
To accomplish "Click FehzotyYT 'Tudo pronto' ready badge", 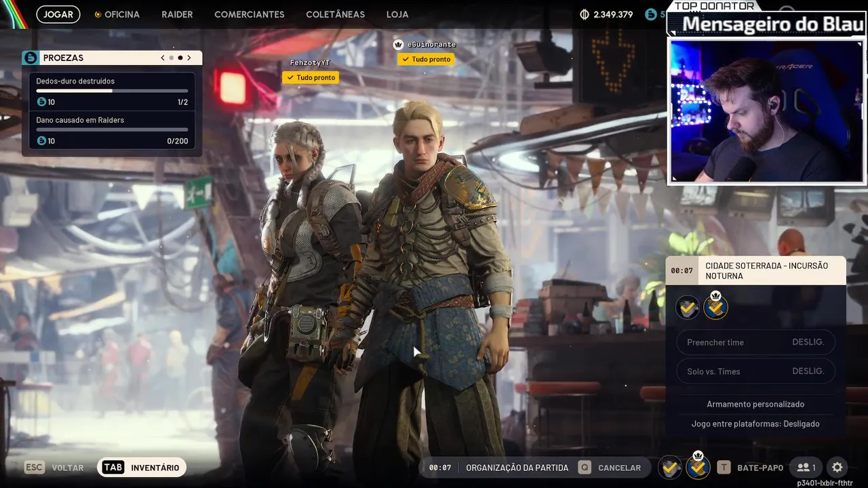I will coord(311,77).
